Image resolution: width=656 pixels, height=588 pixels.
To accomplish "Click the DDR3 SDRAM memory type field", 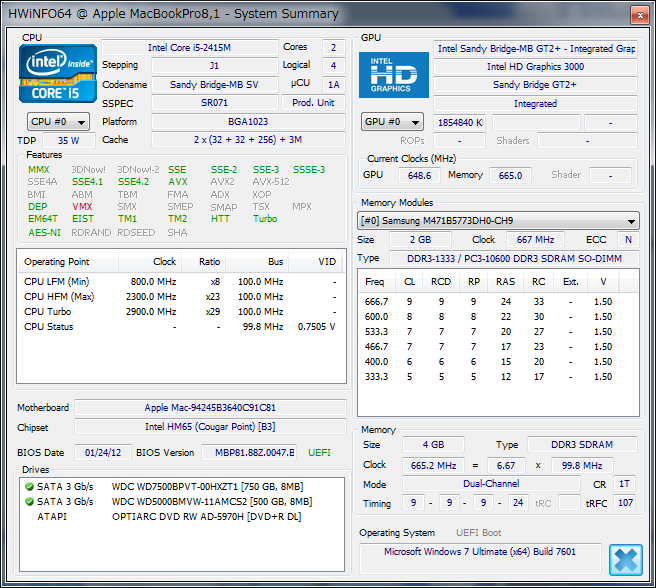I will pyautogui.click(x=582, y=445).
